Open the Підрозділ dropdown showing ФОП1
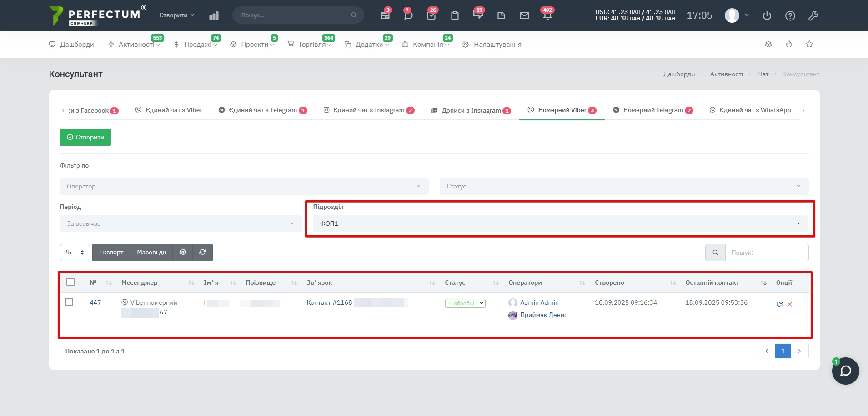The image size is (868, 416). [560, 223]
